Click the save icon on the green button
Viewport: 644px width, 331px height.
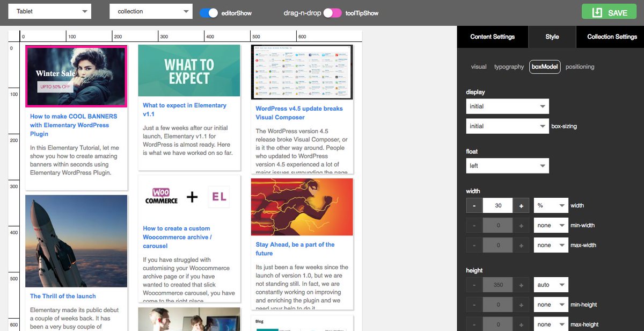coord(597,12)
